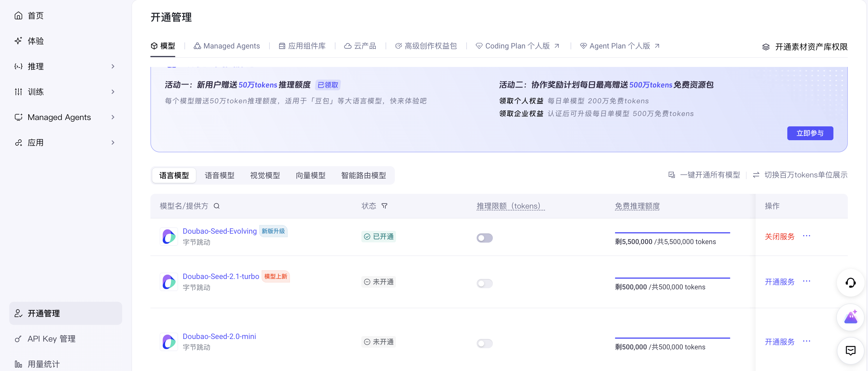The width and height of the screenshot is (868, 371).
Task: Click the Doubao-Seed-Evolving free quota progress bar
Action: (672, 233)
